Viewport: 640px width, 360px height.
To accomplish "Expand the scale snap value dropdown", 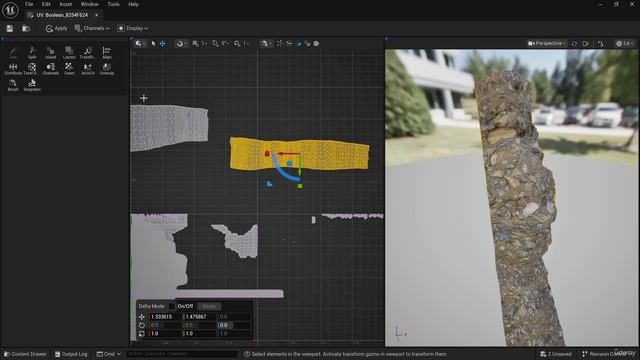I will pos(246,43).
